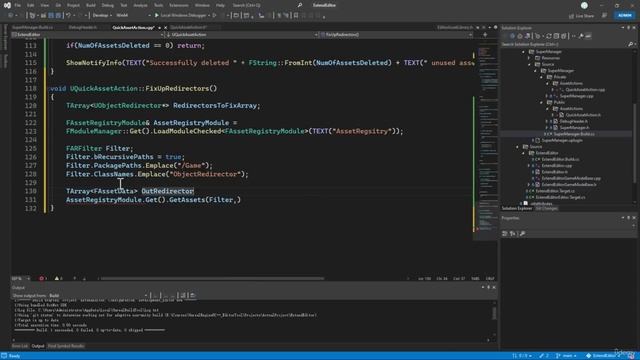
Task: Click the Save All toolbar icon
Action: [x=58, y=16]
